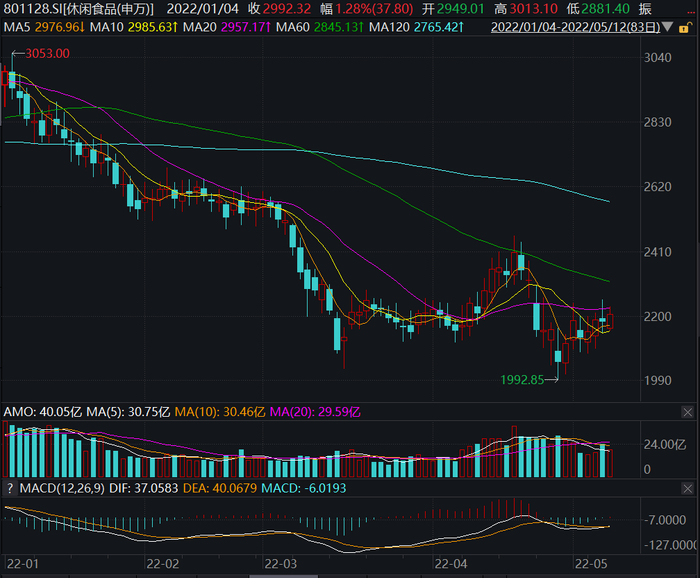Viewport: 700px width, 578px height.
Task: Click the 3040 price axis label
Action: coord(657,58)
